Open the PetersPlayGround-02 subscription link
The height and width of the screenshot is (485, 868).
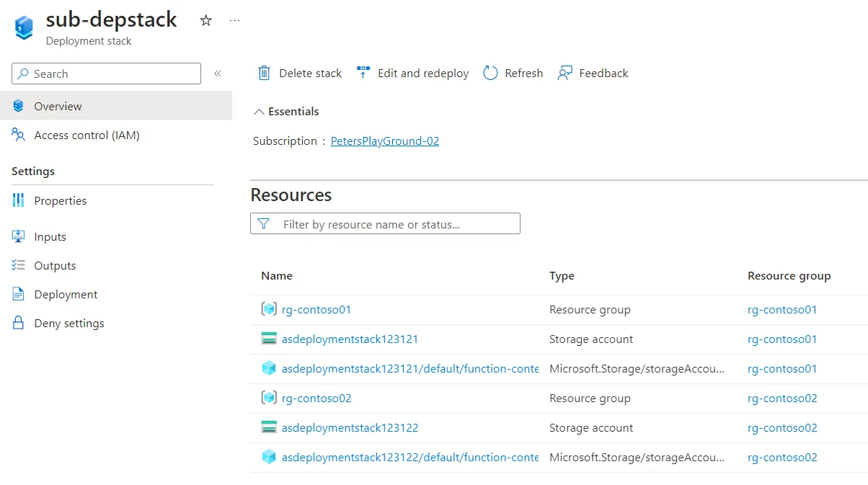(x=384, y=141)
